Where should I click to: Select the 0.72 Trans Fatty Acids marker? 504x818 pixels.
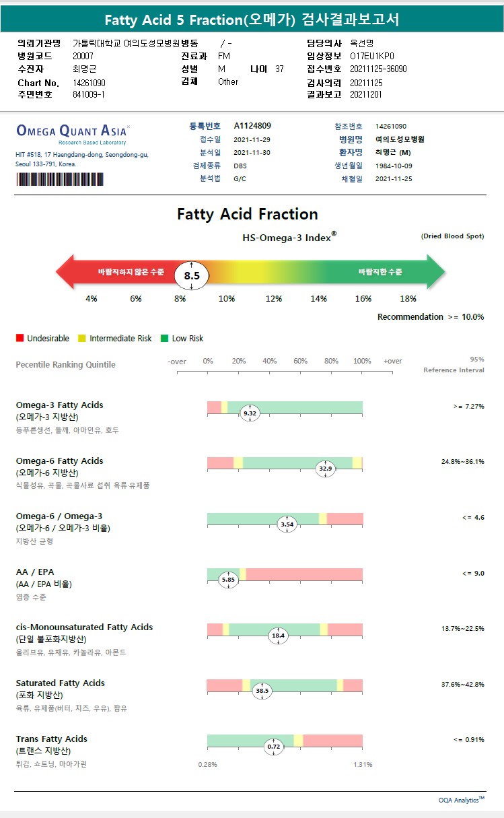coord(274,746)
